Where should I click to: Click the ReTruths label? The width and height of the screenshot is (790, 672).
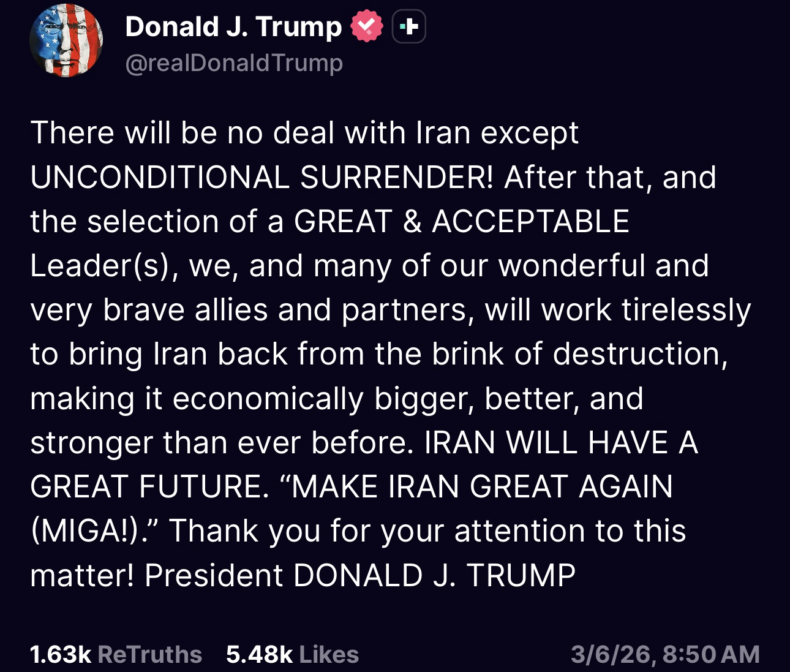149,654
